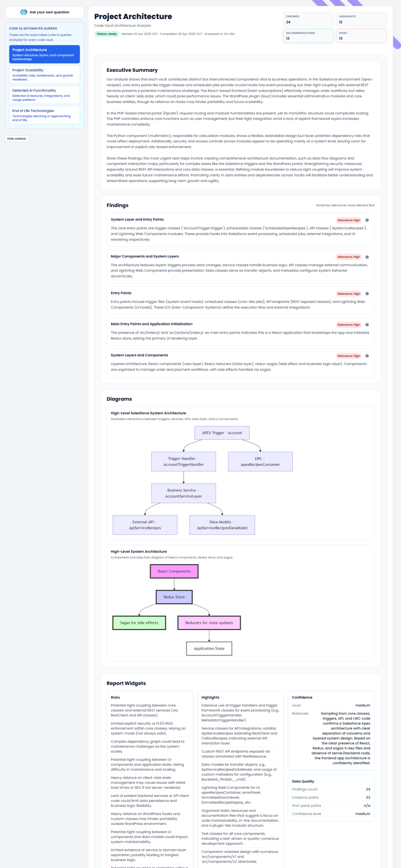Image resolution: width=401 pixels, height=868 pixels.
Task: Select the Project Architecture query
Action: click(44, 54)
